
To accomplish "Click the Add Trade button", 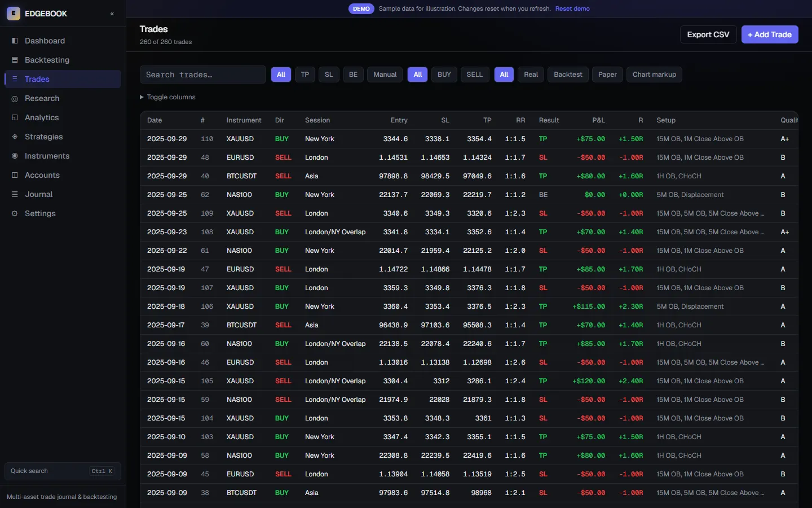I will coord(770,34).
